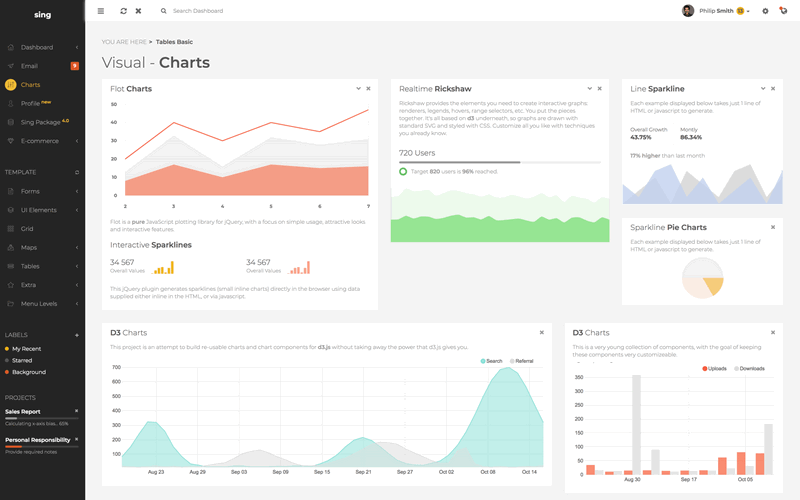Open the My Recent label

[x=27, y=348]
